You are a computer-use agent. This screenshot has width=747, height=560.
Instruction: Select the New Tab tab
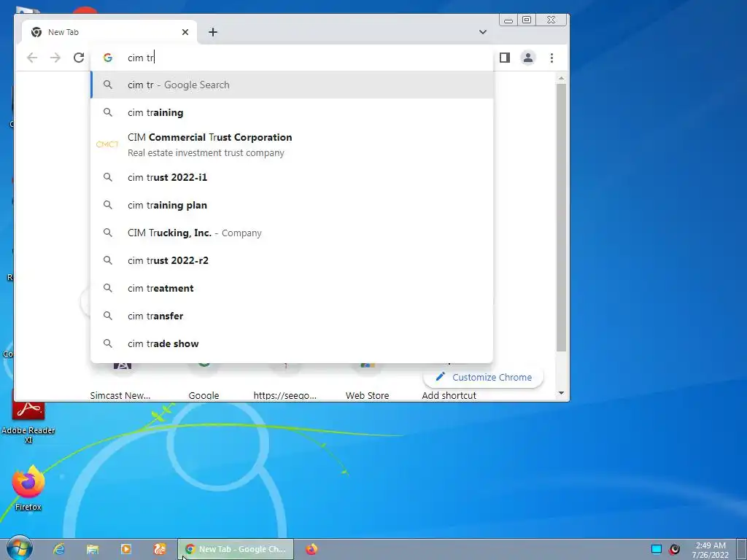[x=109, y=32]
